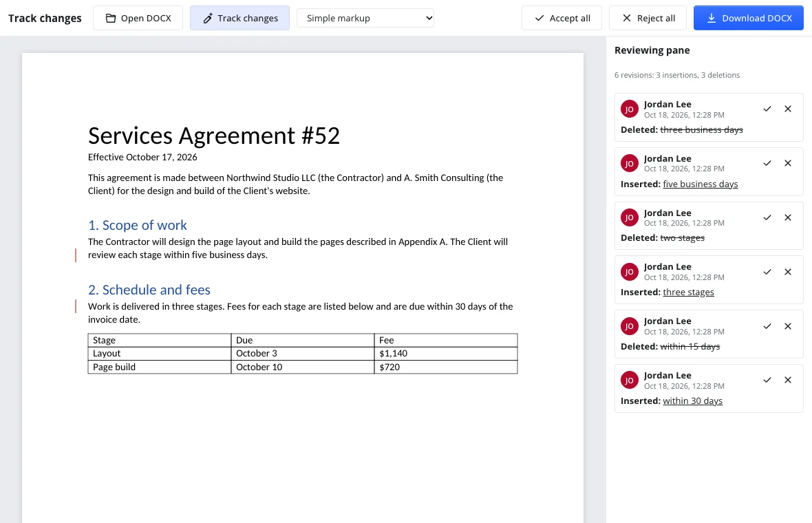Click the 'Layout' table cell

pos(160,354)
